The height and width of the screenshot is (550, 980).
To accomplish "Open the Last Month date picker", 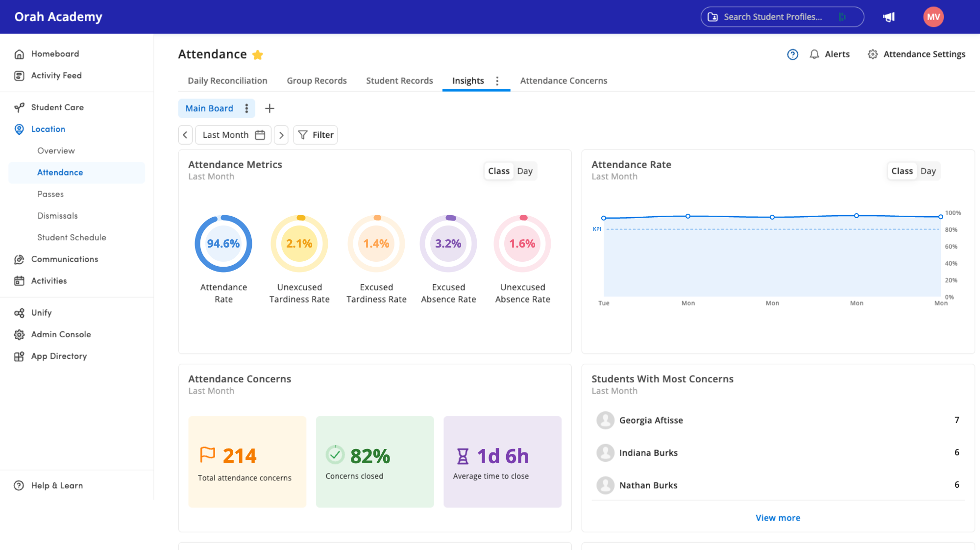I will tap(233, 135).
